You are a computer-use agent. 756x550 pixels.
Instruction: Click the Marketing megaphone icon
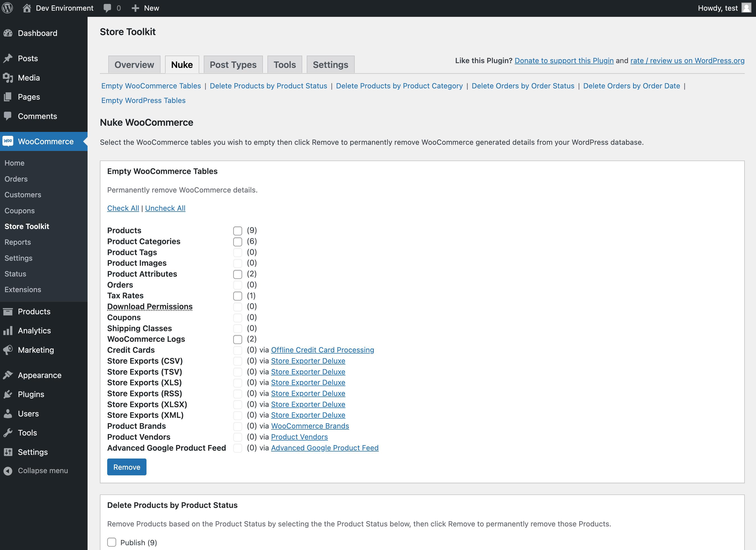(x=8, y=350)
